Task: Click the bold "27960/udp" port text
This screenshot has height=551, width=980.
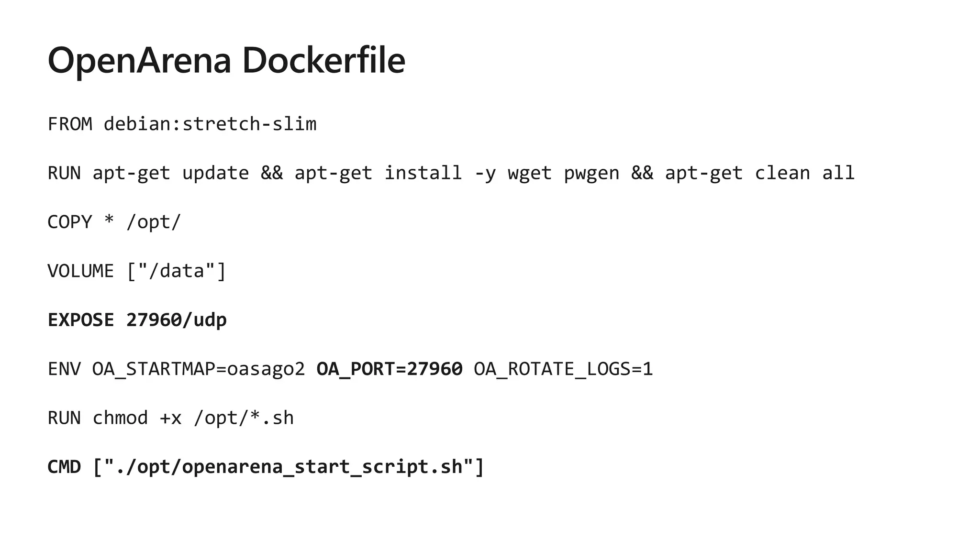Action: click(x=177, y=320)
